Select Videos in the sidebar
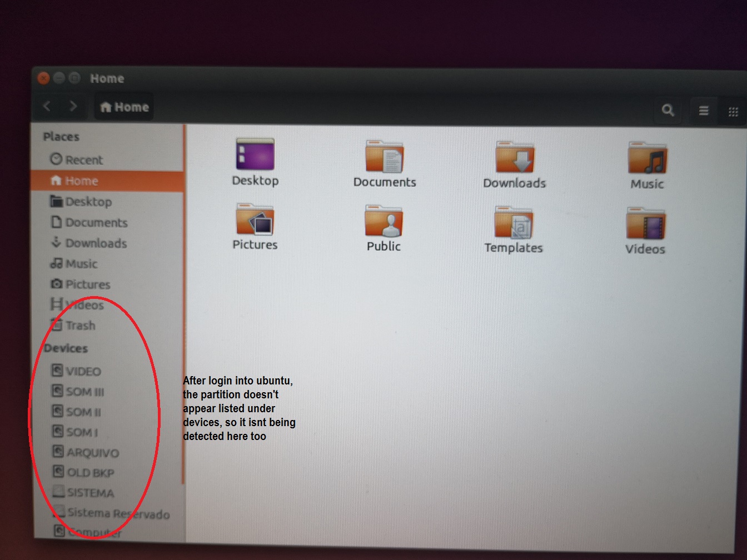The width and height of the screenshot is (747, 560). coord(107,304)
